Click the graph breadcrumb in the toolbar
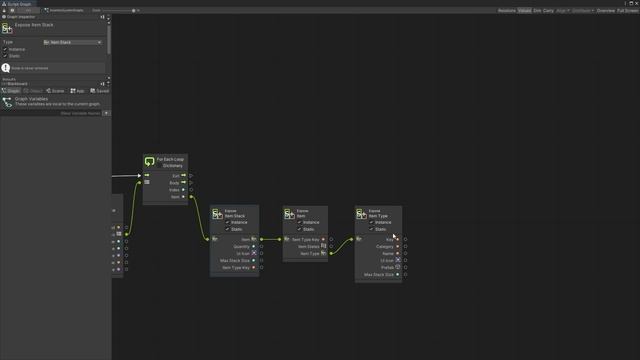 coord(64,10)
